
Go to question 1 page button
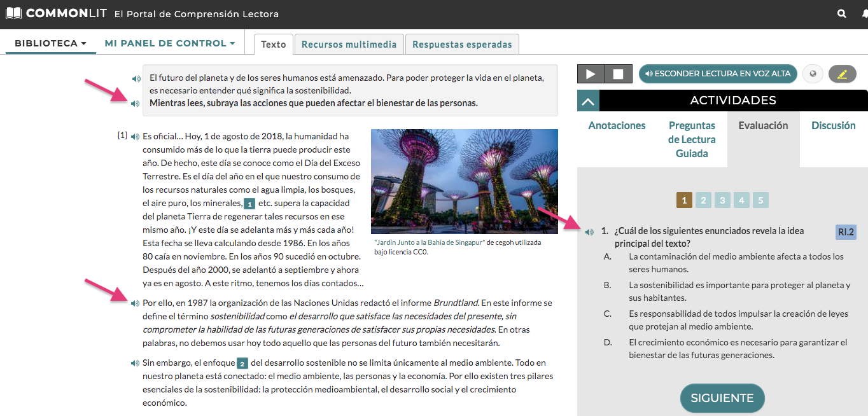(x=684, y=200)
